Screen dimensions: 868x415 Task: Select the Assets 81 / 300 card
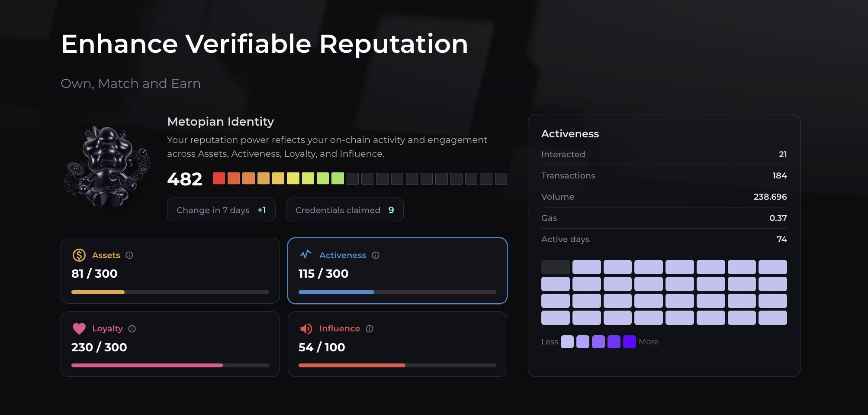pos(170,271)
